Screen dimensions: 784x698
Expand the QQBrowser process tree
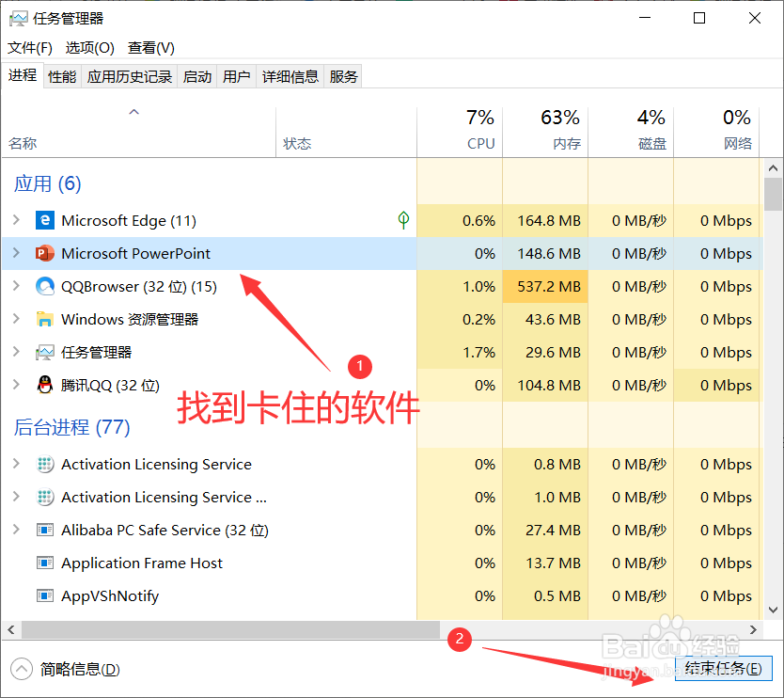tap(15, 286)
